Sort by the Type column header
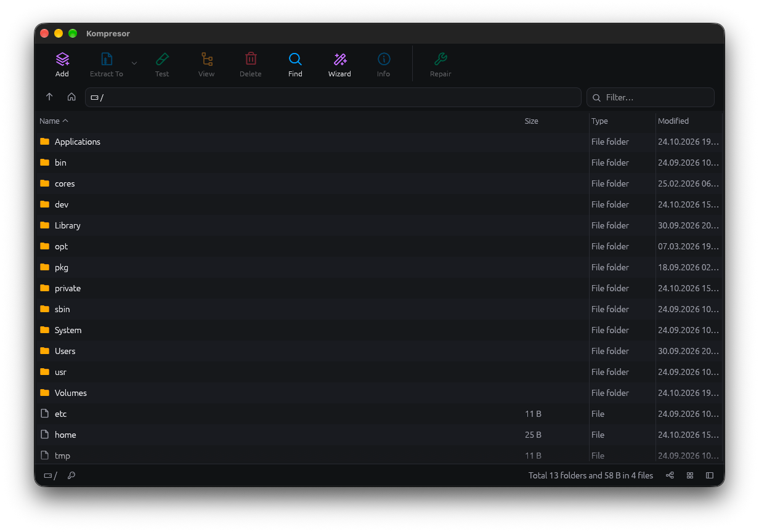 click(599, 121)
